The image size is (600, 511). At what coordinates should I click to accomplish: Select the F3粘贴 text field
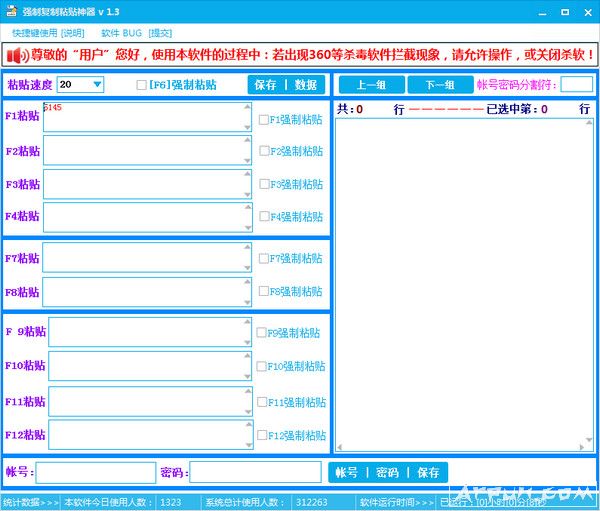[146, 184]
